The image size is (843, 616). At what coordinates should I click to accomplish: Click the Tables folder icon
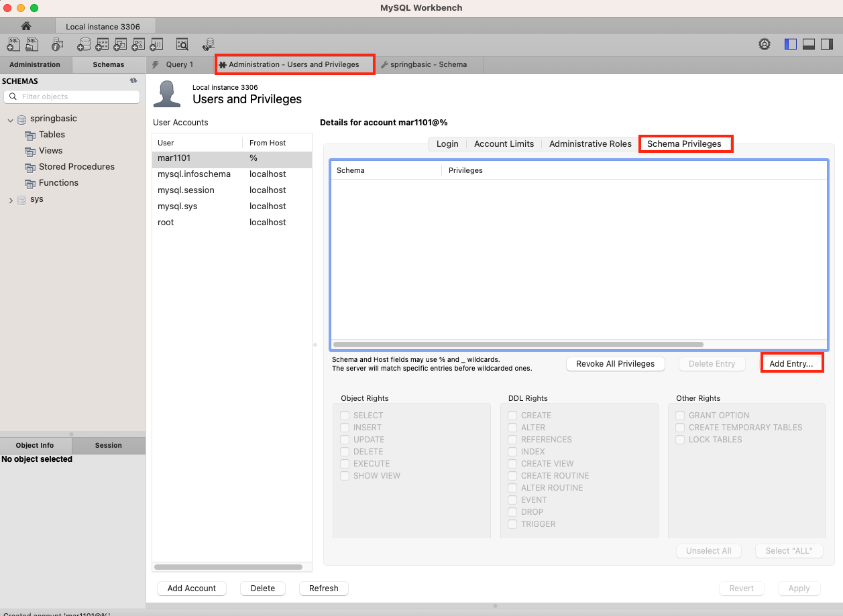tap(30, 135)
